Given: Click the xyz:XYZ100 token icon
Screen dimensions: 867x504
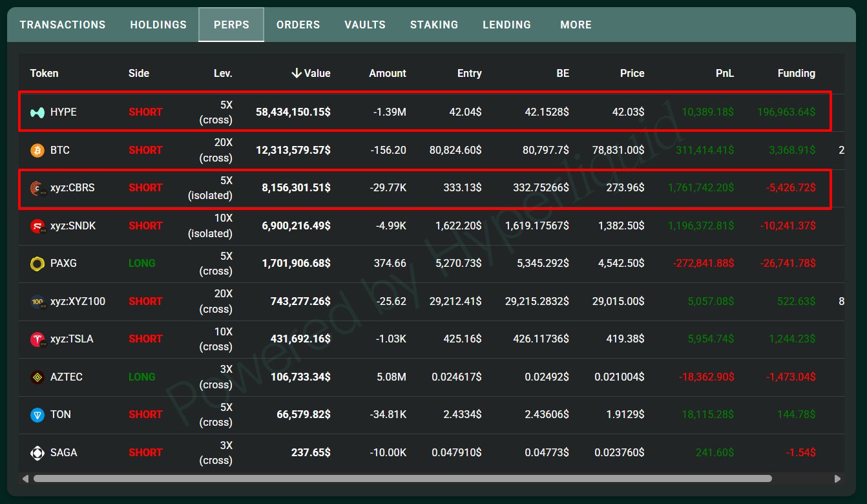Looking at the screenshot, I should click(37, 302).
